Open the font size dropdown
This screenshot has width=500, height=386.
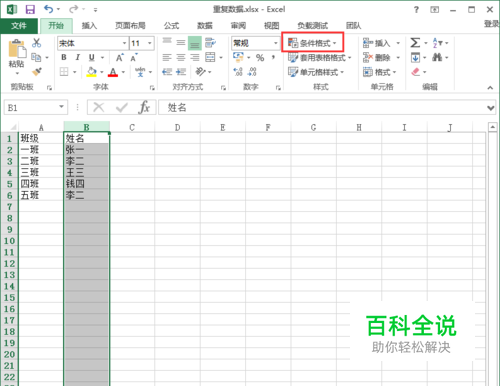(150, 43)
